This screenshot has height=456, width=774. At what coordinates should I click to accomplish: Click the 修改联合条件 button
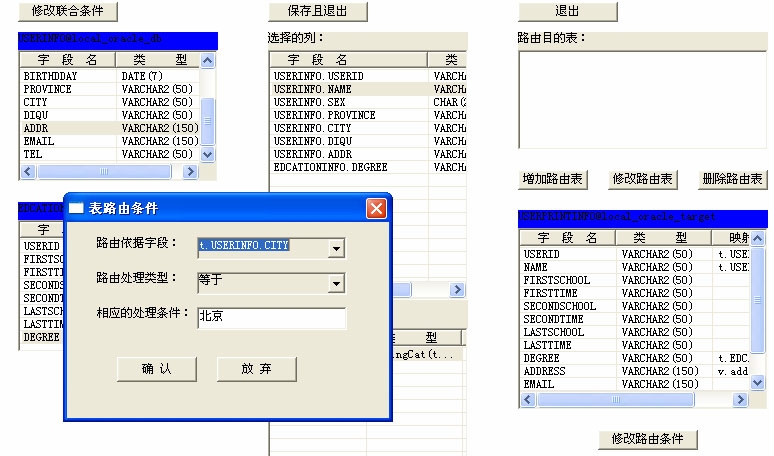(x=68, y=11)
